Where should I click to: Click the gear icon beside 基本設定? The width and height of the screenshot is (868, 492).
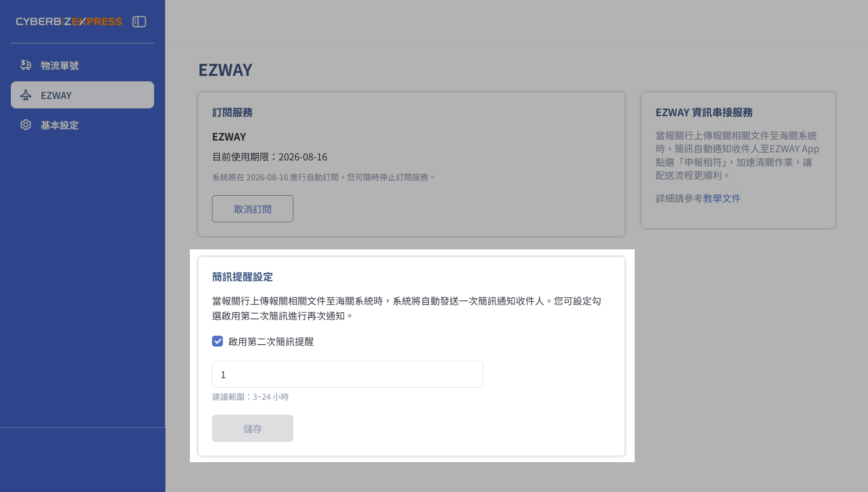26,125
